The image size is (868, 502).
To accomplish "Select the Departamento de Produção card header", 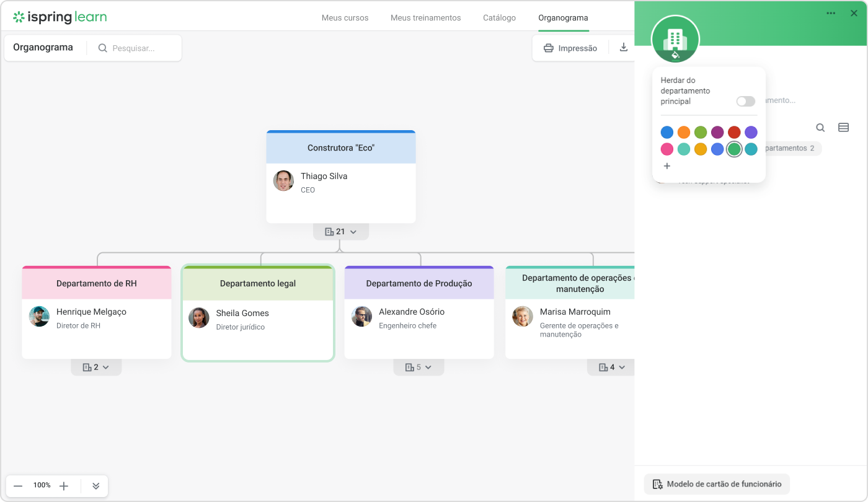I will coord(419,283).
